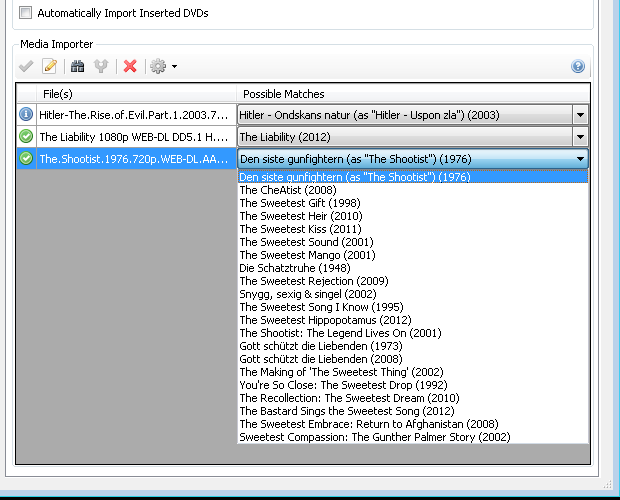Click green check icon for The Liability row
The height and width of the screenshot is (500, 620).
(x=26, y=136)
